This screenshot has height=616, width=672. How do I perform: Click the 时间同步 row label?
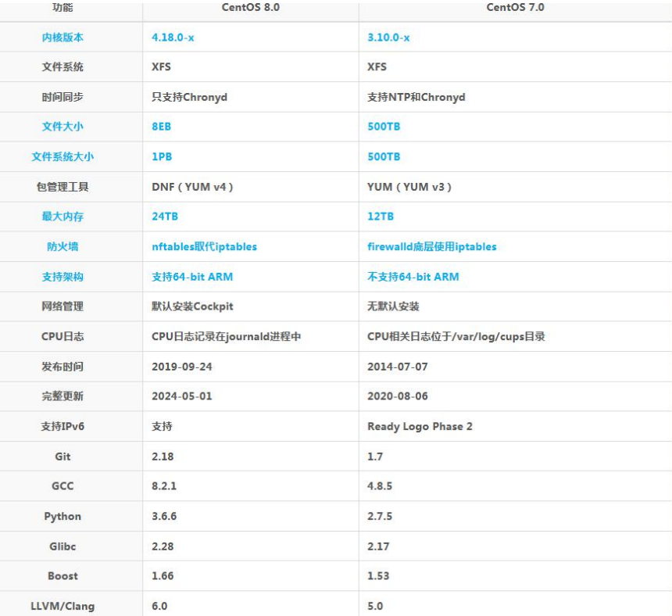63,97
